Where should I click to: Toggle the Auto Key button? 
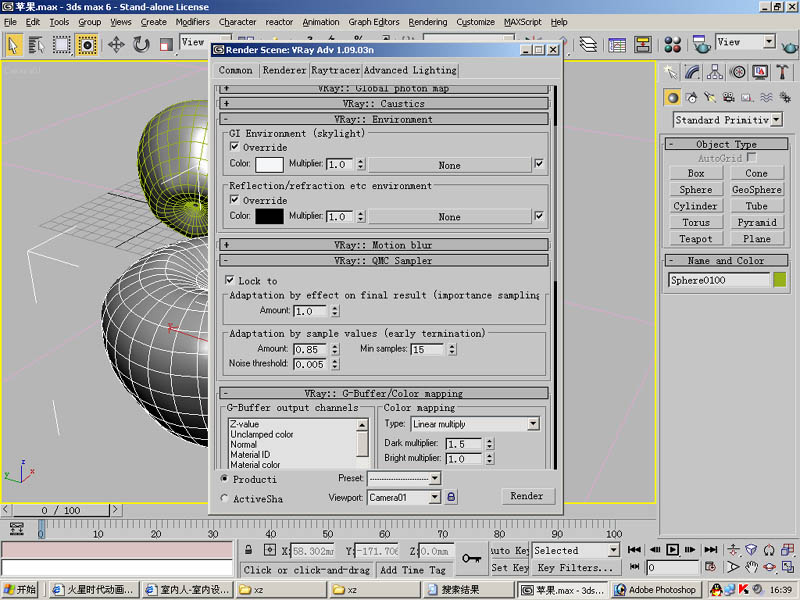coord(509,551)
